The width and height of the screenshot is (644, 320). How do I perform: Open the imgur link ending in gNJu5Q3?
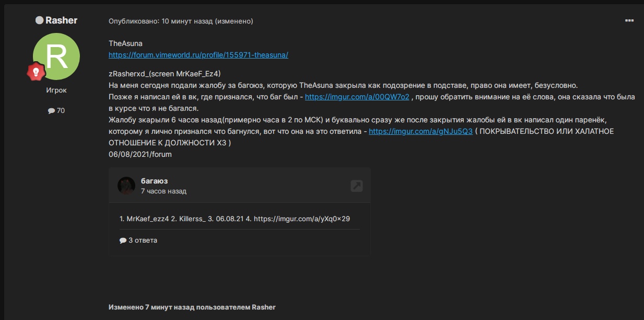click(420, 132)
